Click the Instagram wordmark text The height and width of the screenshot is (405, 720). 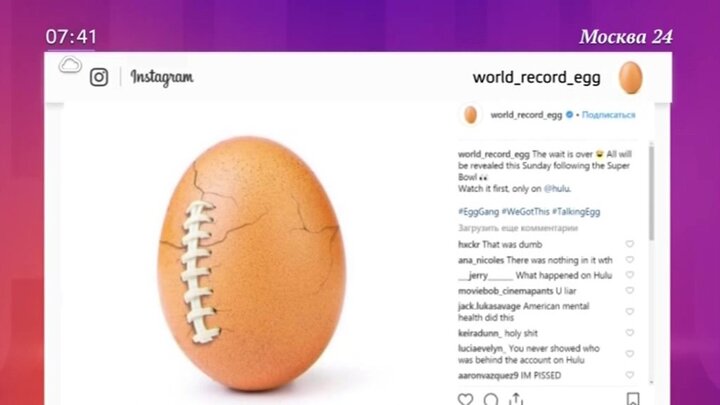click(x=162, y=78)
